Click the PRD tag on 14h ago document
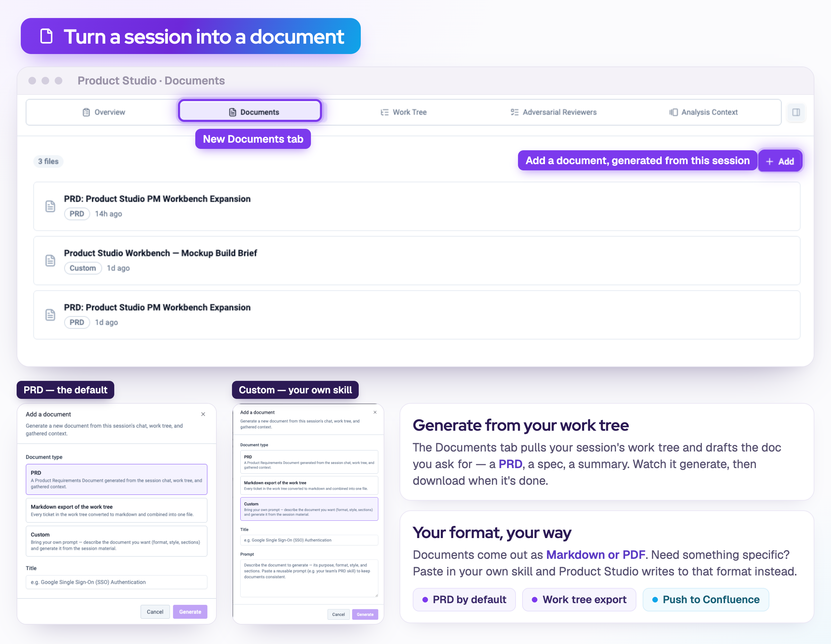Screen dimensions: 831x644 pyautogui.click(x=77, y=214)
